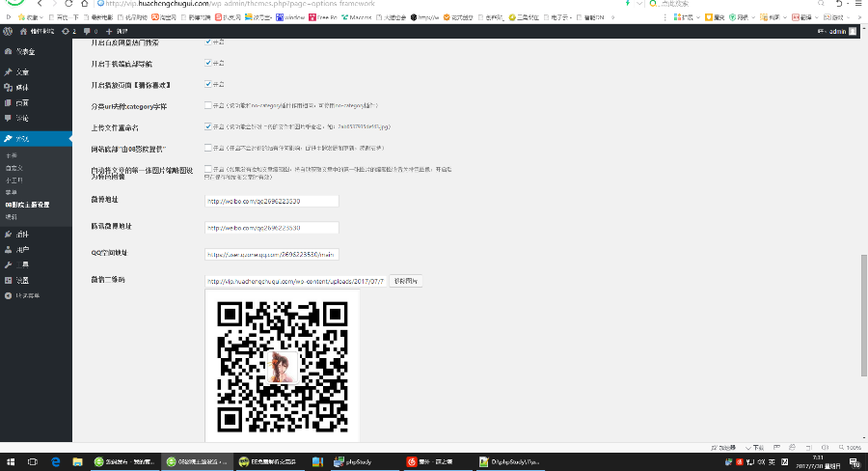Collapse the WordPress sidebar menu (收起菜单)
Viewport: 868px width, 471px height.
[22, 296]
